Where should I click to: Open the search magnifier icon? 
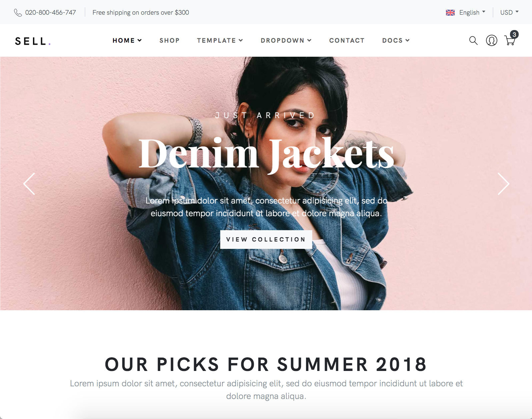[x=473, y=41]
